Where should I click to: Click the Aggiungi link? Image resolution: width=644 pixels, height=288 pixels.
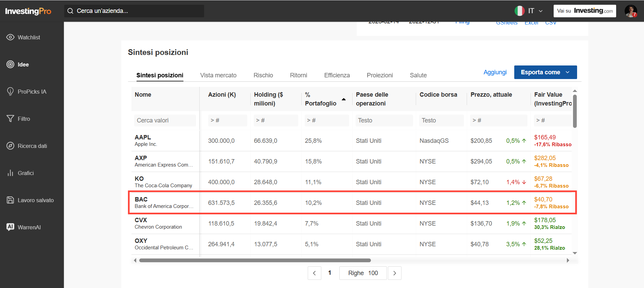495,72
